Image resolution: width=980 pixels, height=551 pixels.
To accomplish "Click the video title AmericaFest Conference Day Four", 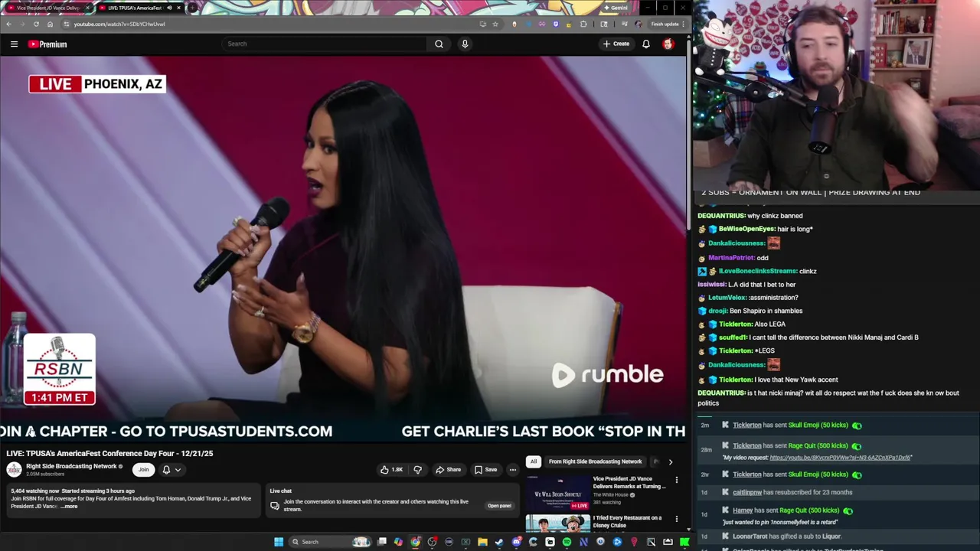I will 109,453.
